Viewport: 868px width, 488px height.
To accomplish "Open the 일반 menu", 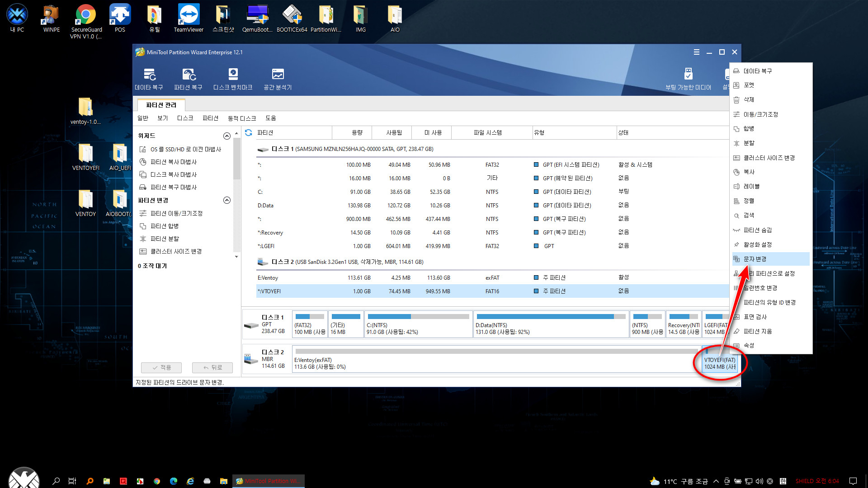I will 143,118.
